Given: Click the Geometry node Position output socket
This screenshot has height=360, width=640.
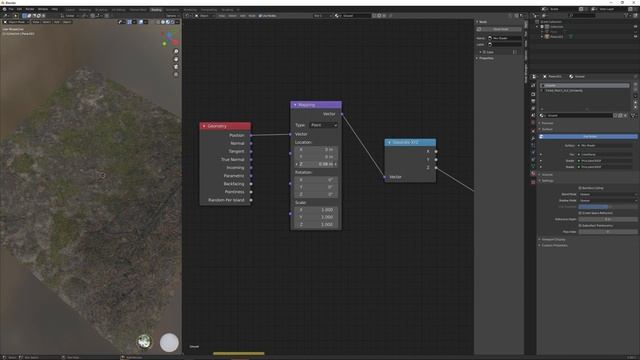Looking at the screenshot, I should click(251, 135).
